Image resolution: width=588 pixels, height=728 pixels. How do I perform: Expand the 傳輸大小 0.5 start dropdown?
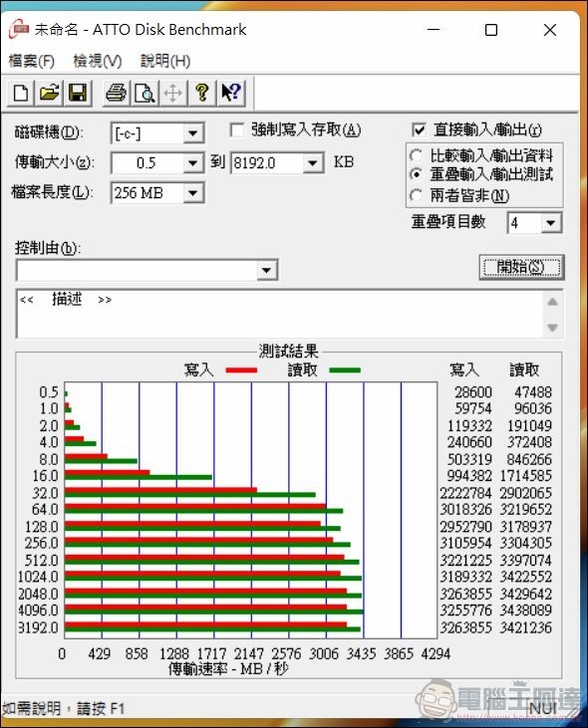point(193,163)
